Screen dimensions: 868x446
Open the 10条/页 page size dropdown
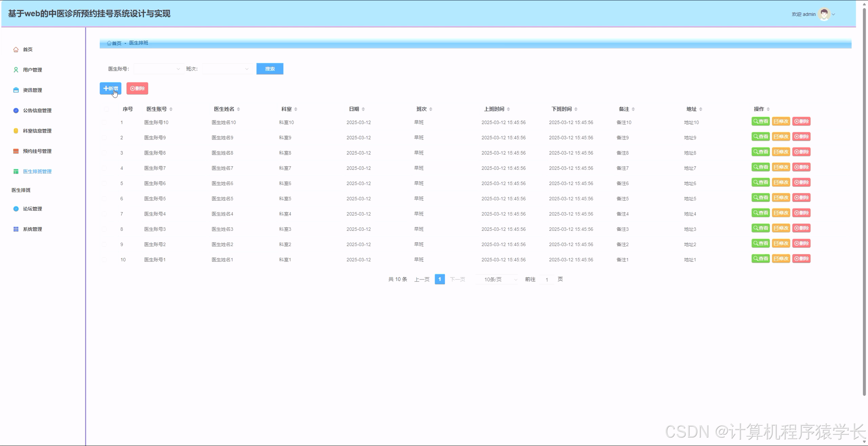(x=497, y=280)
